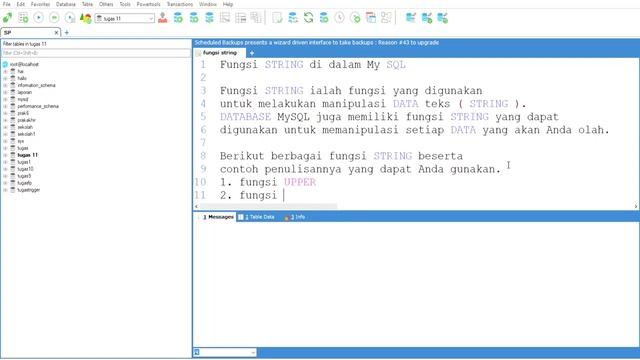The height and width of the screenshot is (360, 640).
Task: Click last blue icon in rightmost toolbar group
Action: 442,18
